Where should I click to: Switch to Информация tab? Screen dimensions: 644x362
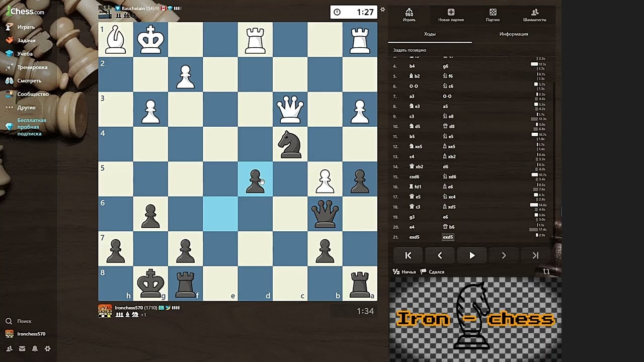tap(514, 34)
